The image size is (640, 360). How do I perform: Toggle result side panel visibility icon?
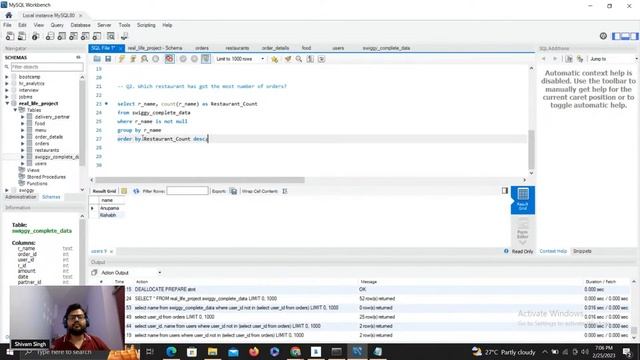point(505,191)
